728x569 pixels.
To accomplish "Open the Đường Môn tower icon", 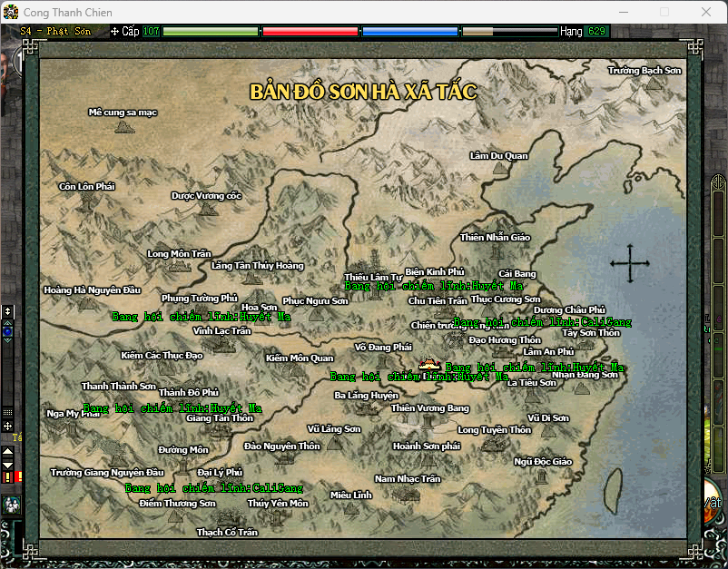I will point(183,465).
